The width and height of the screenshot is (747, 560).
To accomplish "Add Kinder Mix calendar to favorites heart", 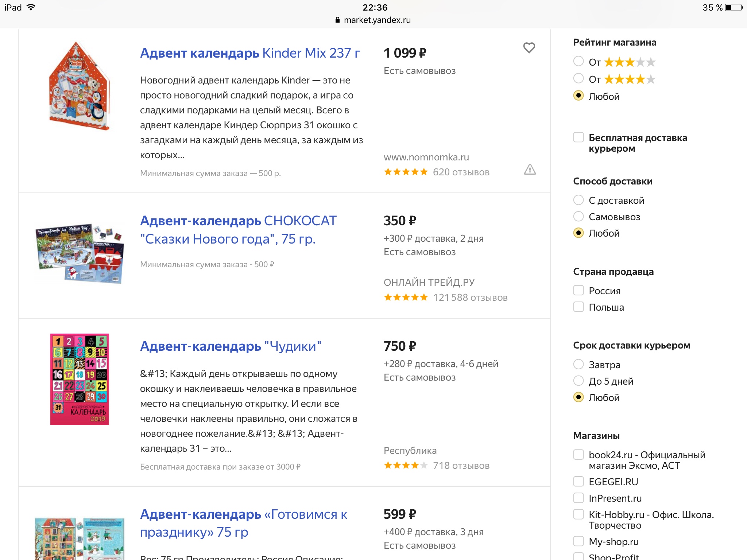I will pyautogui.click(x=529, y=48).
